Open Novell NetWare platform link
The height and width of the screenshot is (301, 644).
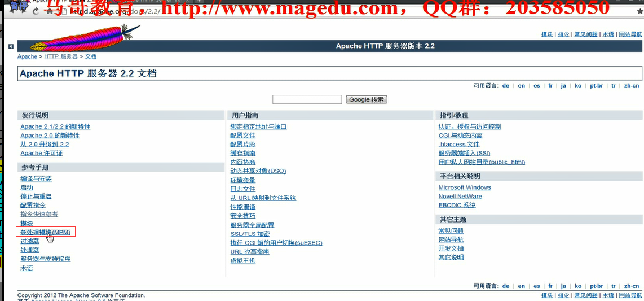pos(460,197)
